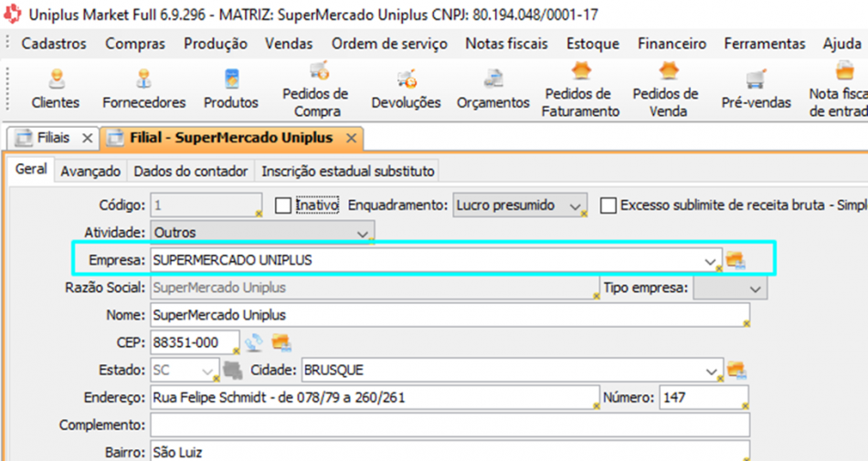This screenshot has height=461, width=868.
Task: Open the Atividade dropdown
Action: pos(262,233)
